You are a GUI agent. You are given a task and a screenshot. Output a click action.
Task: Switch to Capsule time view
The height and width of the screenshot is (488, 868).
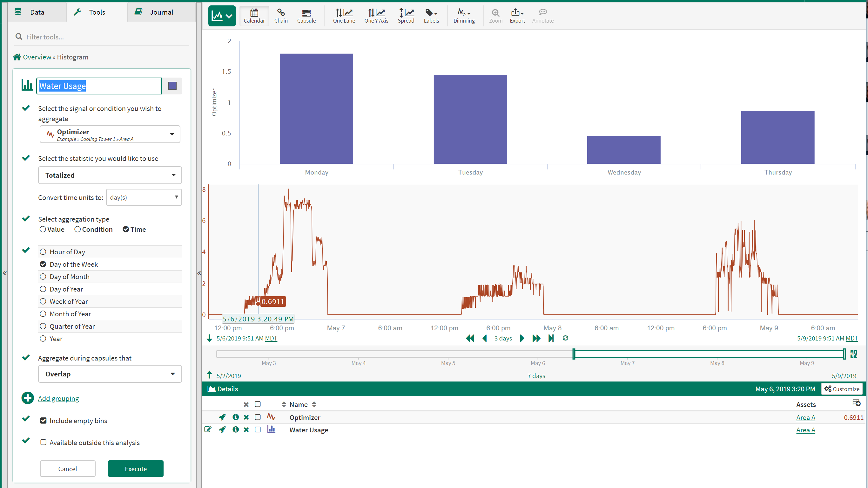pos(306,16)
